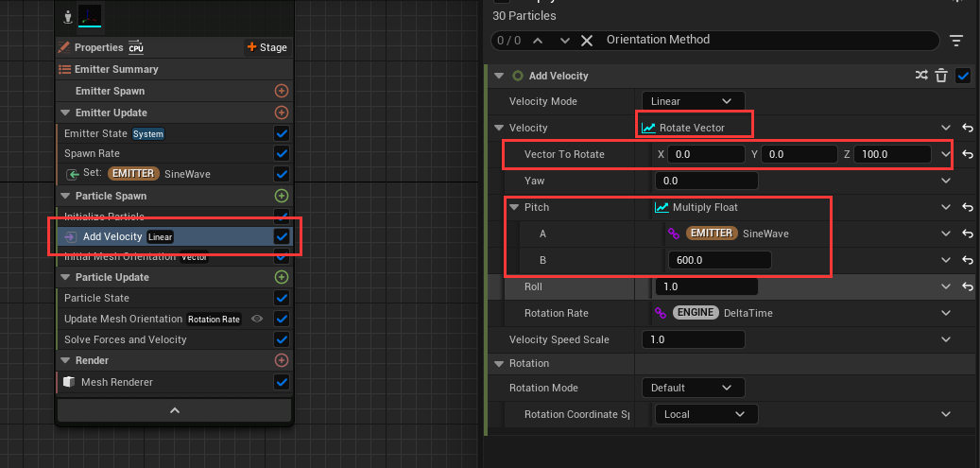The image size is (980, 468).
Task: Open the search filter options icon
Action: point(956,41)
